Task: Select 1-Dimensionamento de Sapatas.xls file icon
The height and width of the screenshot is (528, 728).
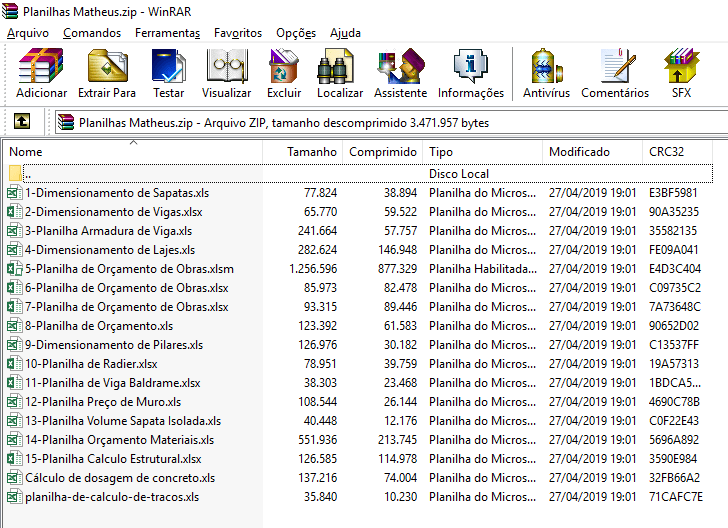Action: (15, 193)
